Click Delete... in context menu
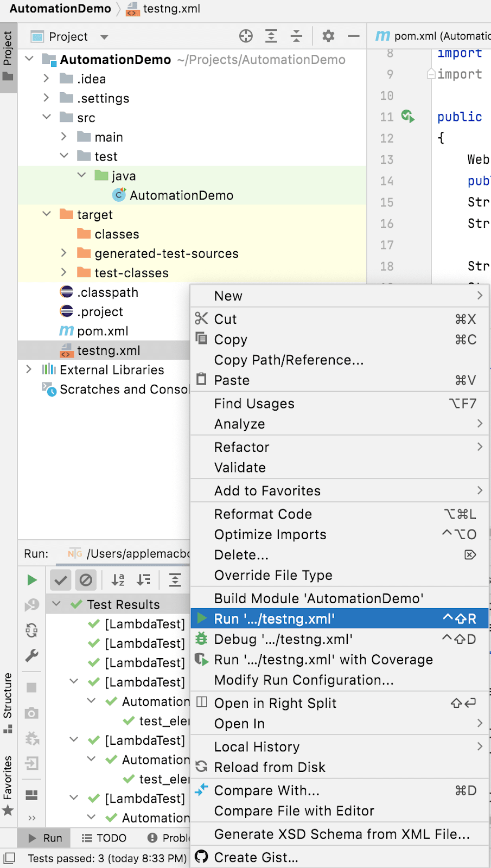 (340, 554)
